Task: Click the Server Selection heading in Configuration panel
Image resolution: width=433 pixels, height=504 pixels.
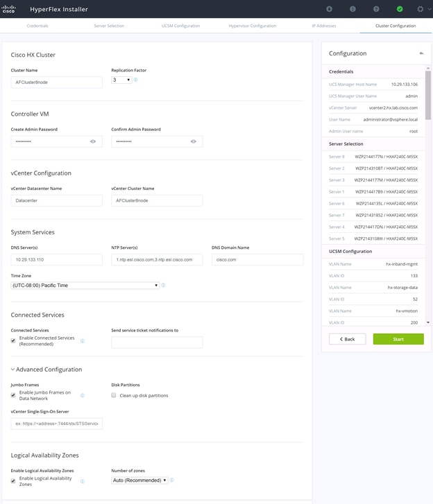Action: [x=346, y=144]
